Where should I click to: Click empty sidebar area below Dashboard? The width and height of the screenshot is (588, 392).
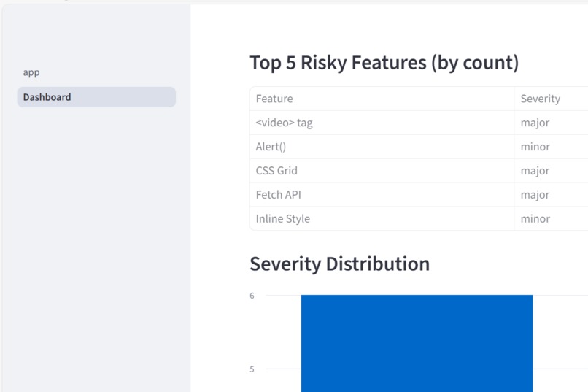click(x=96, y=244)
